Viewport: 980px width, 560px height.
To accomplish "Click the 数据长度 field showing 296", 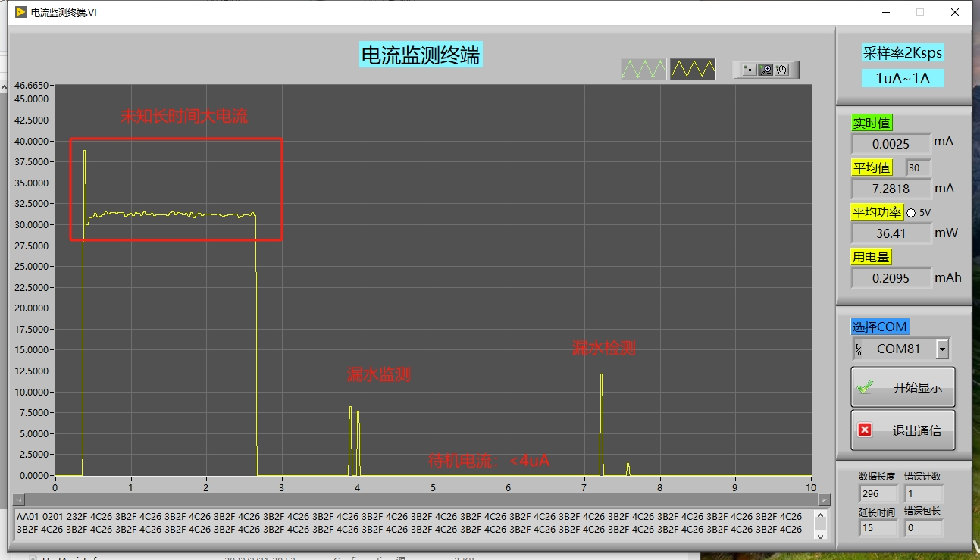I will pyautogui.click(x=878, y=494).
